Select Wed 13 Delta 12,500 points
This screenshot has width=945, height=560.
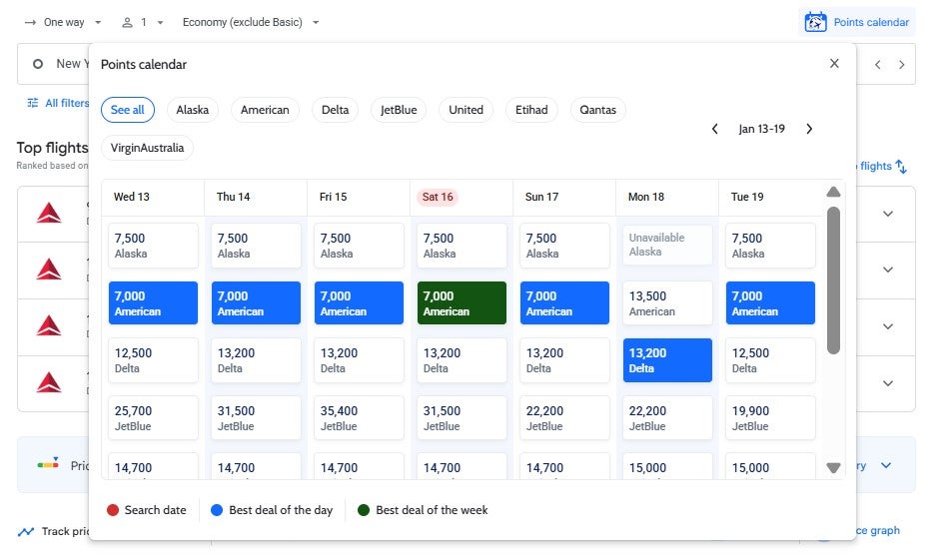point(153,360)
